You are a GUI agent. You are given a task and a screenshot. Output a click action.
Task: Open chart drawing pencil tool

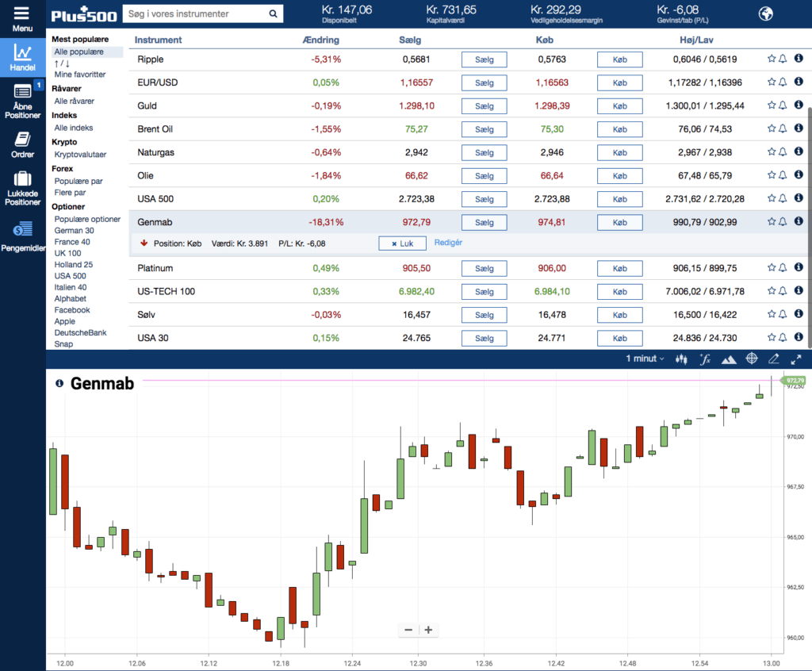[774, 359]
